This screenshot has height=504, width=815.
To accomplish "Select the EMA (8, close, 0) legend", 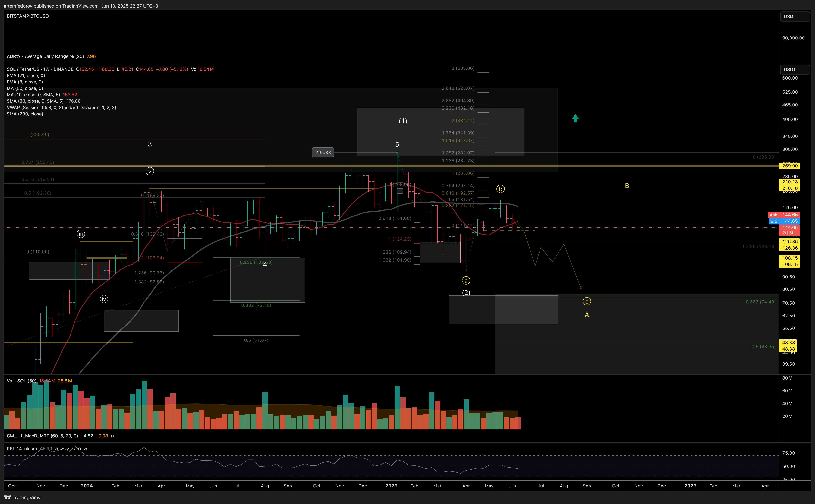I will click(x=25, y=82).
